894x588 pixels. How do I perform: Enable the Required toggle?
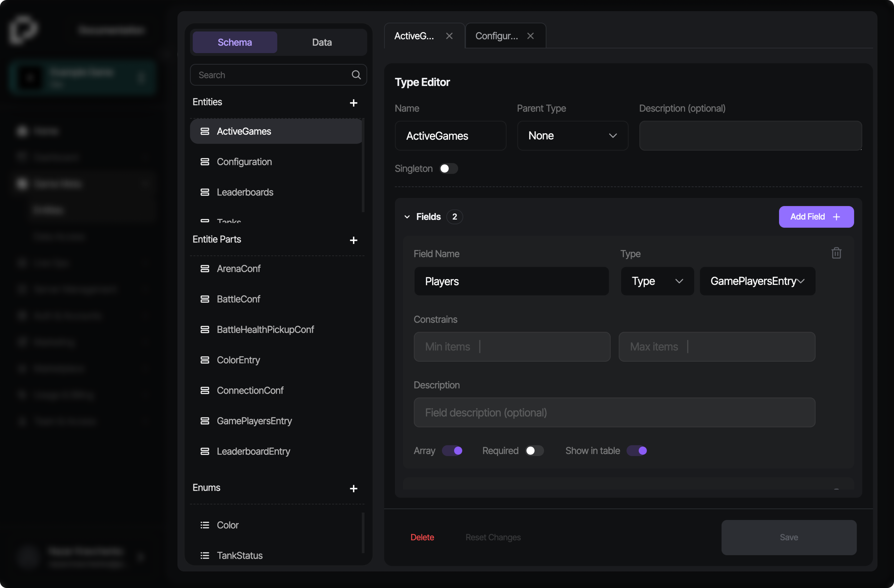[534, 450]
